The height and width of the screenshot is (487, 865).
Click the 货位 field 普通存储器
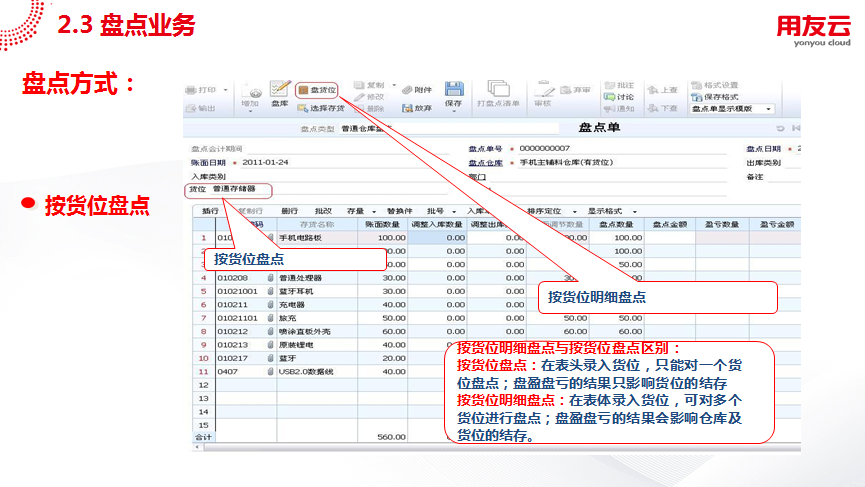click(x=234, y=189)
